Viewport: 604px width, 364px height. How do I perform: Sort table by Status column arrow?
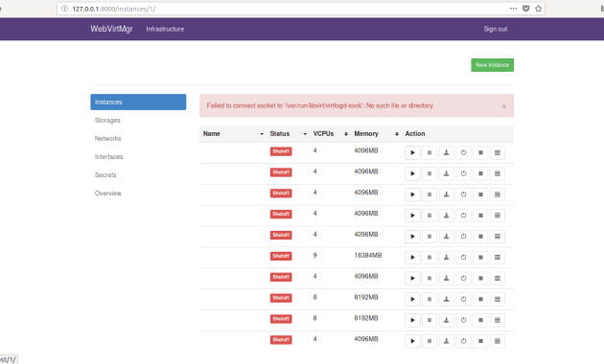305,134
